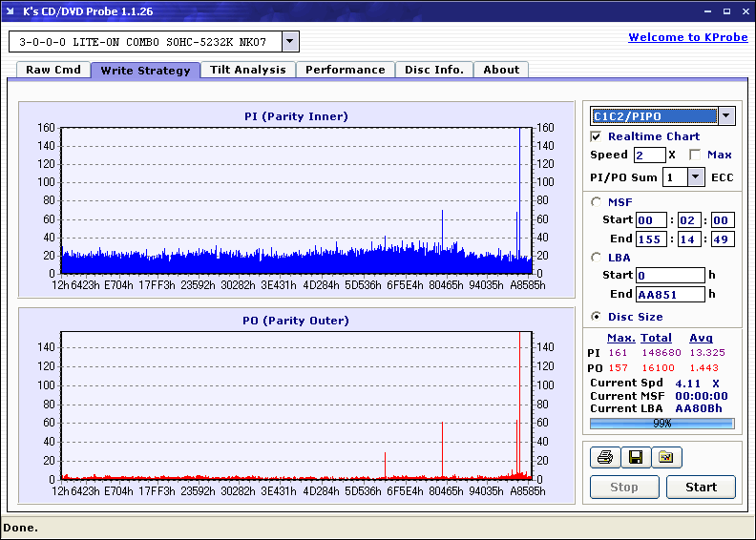Open saved chart via folder icon
This screenshot has width=756, height=540.
point(666,458)
